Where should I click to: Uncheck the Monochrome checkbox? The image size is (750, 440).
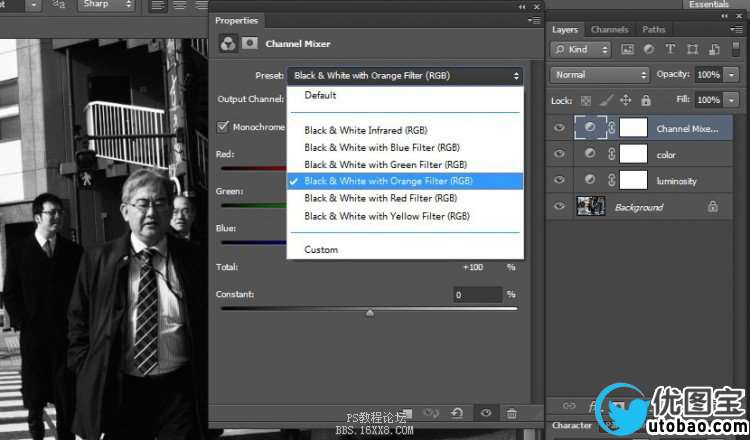pyautogui.click(x=223, y=126)
